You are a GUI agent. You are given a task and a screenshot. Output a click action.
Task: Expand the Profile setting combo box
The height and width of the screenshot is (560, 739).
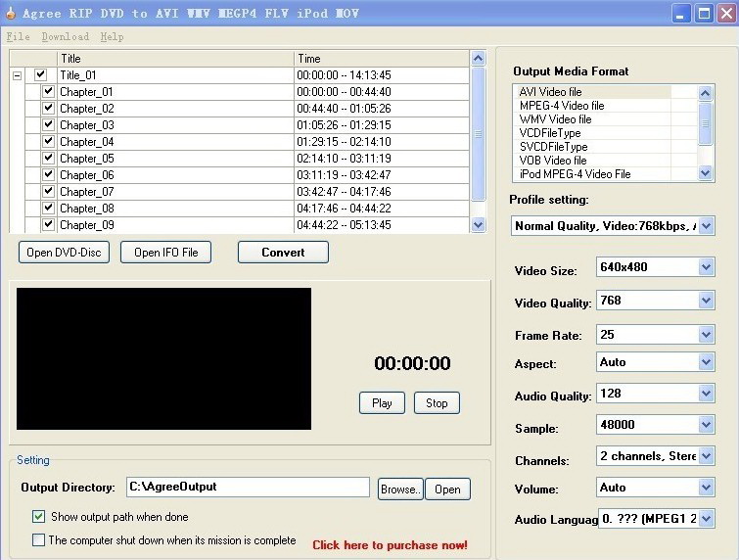[x=706, y=226]
